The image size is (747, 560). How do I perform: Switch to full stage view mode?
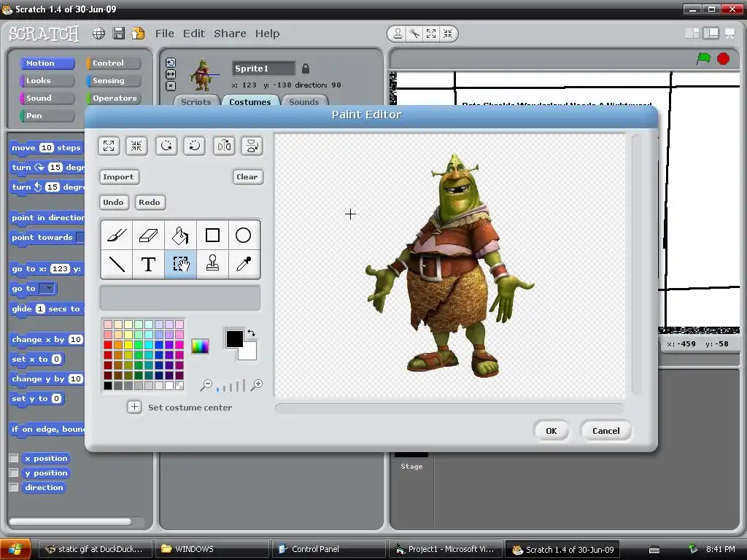point(711,33)
